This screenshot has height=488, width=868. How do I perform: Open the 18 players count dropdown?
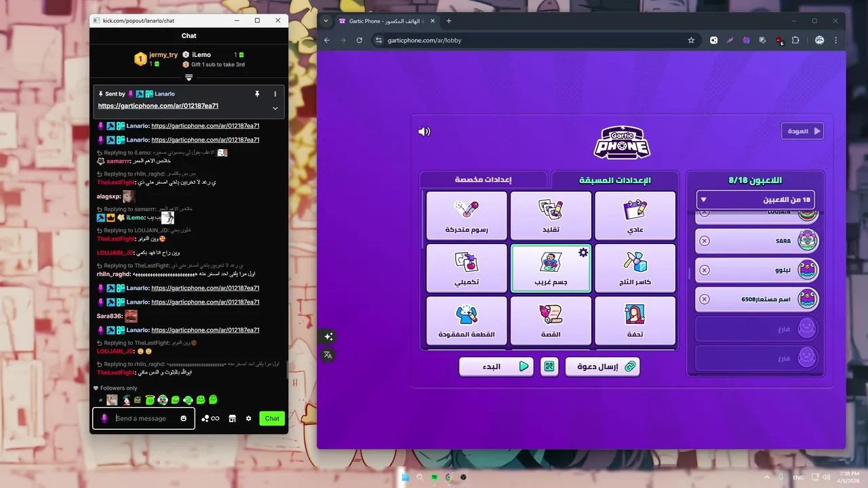[x=756, y=199]
